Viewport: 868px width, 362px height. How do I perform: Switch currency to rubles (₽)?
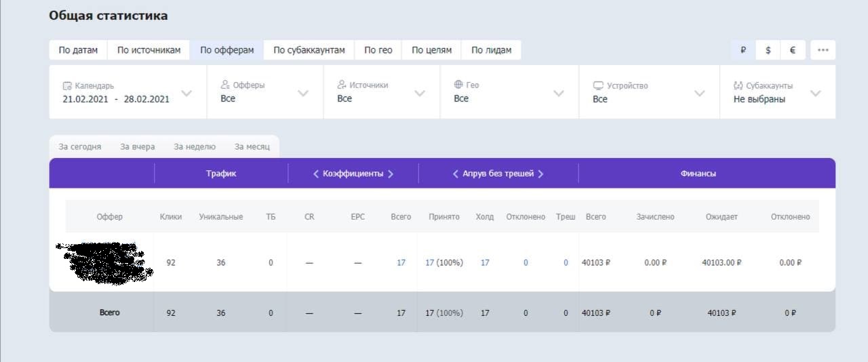(743, 50)
